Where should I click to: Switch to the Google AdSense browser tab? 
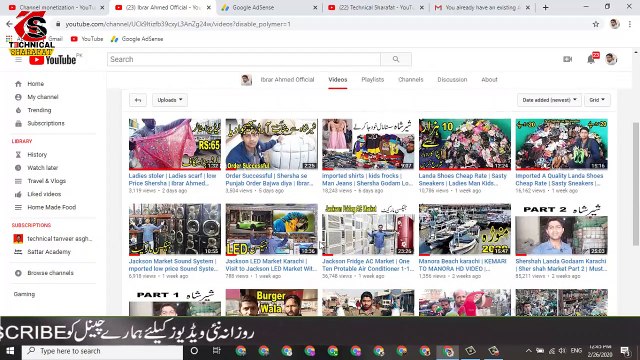tap(269, 7)
